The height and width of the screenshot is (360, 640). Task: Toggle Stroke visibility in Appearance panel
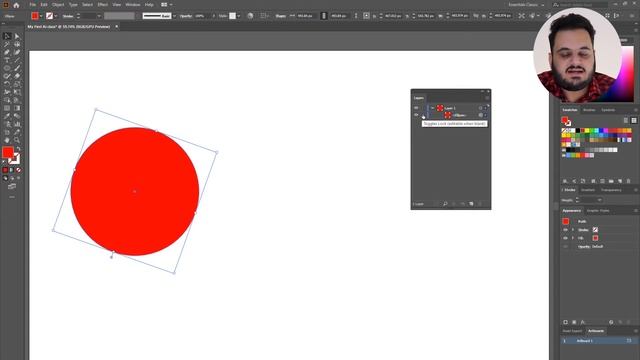(565, 230)
